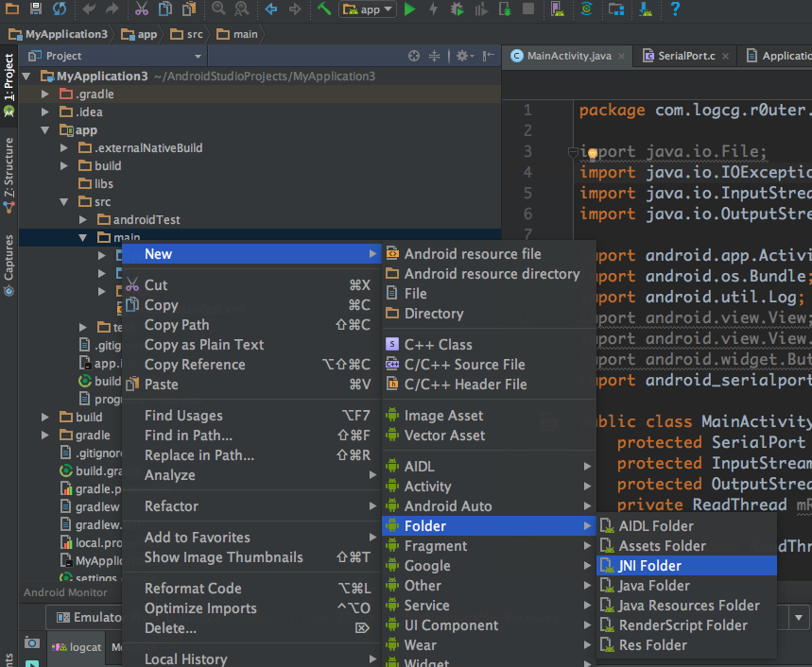Click the Make Project hammer icon

point(324,9)
